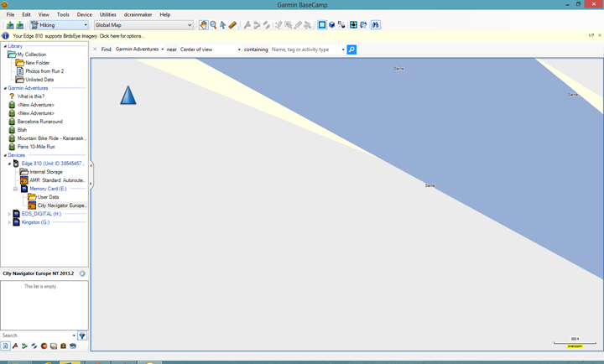
Task: Open the Global Map product dropdown
Action: pos(143,25)
